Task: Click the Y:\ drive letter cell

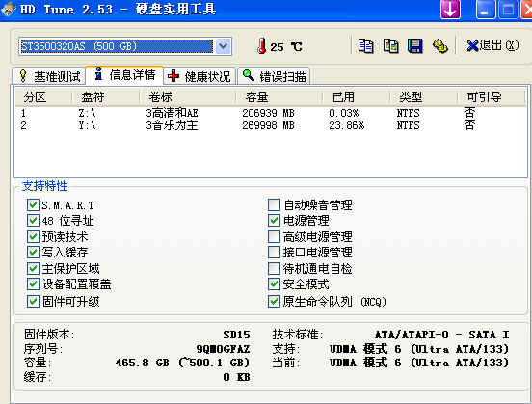Action: [87, 125]
